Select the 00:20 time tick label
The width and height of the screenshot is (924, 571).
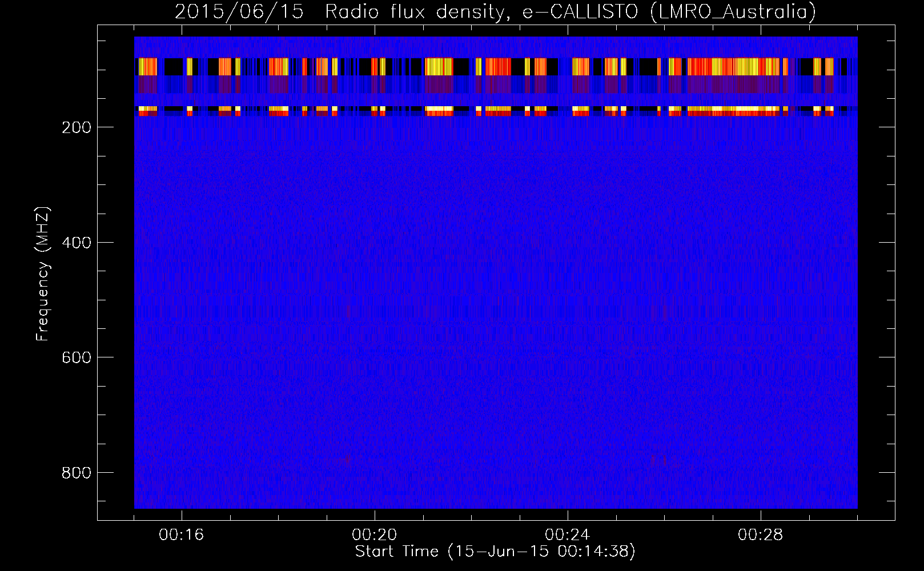(375, 535)
